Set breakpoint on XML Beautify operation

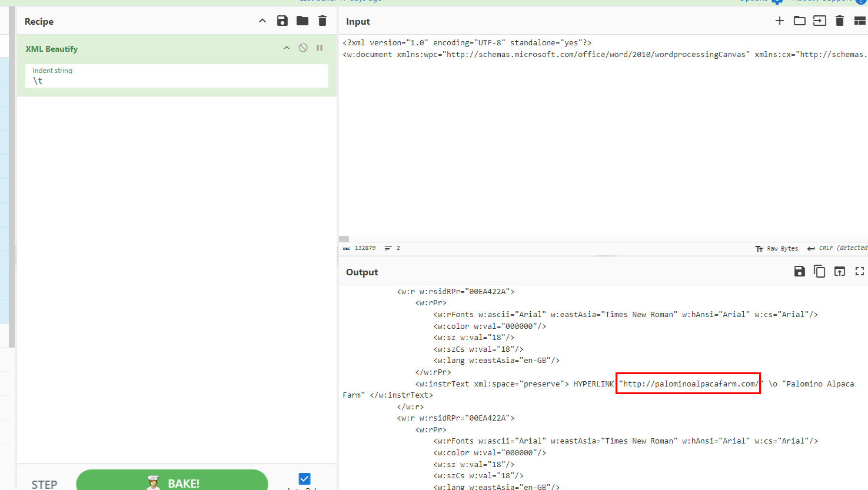(320, 48)
